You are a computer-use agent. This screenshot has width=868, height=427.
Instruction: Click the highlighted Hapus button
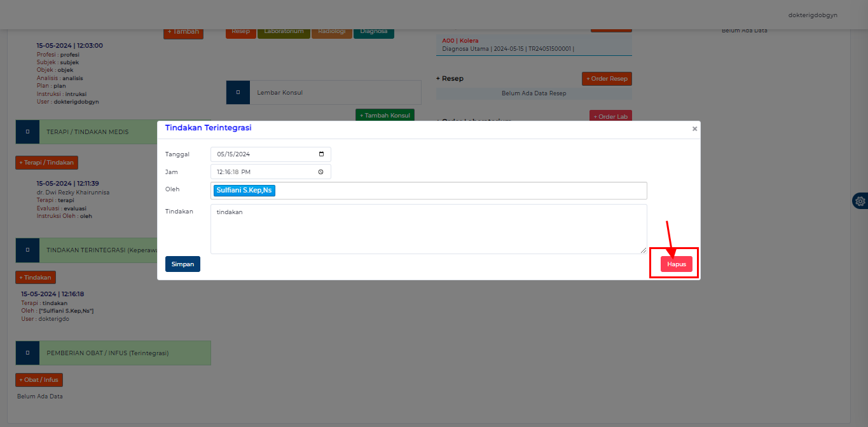click(675, 263)
